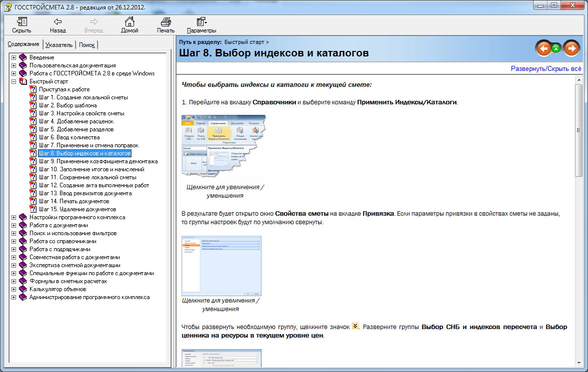Expand Работа со справочниками node
Screen dimensions: 588x372
point(13,241)
